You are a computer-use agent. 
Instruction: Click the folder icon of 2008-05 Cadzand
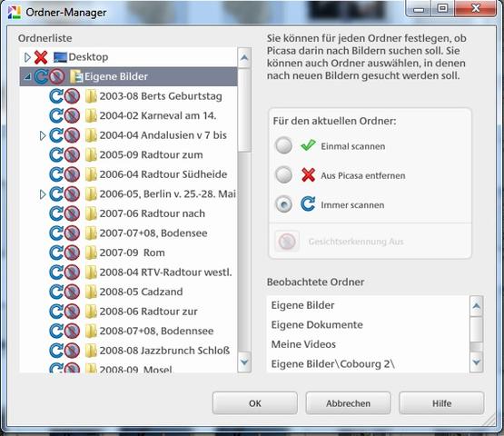(x=91, y=292)
